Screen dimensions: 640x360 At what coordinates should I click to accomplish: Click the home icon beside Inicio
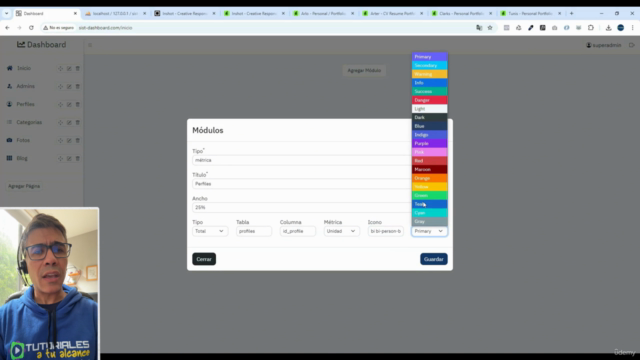9,68
